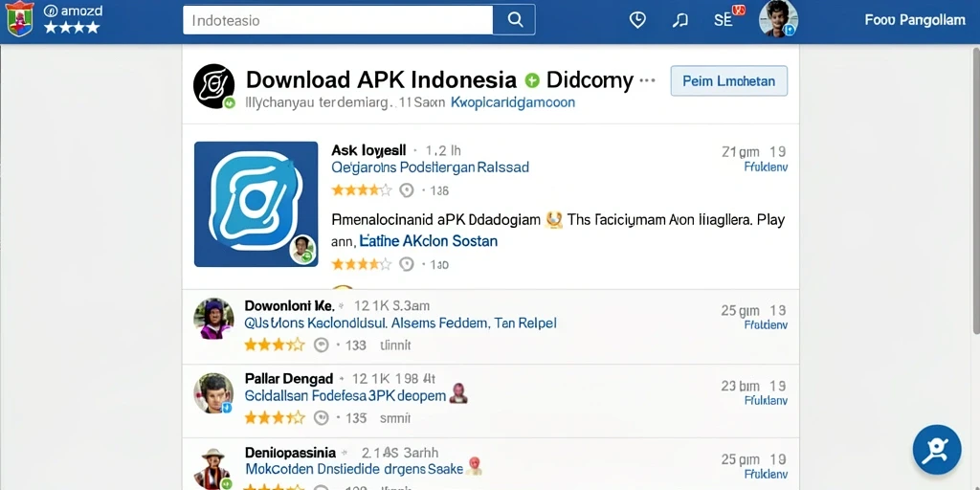
Task: Open the heart location icon in header
Action: [636, 20]
